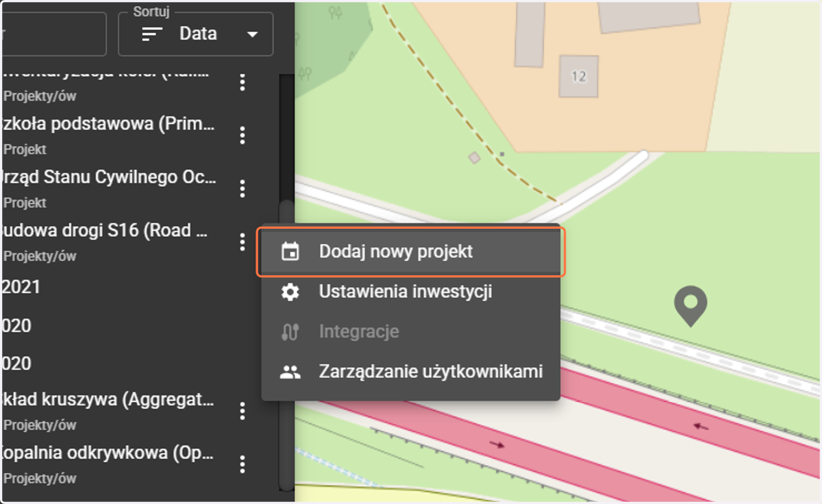Open Ustawienia inwestycji from context menu
Image resolution: width=822 pixels, height=504 pixels.
coord(410,292)
